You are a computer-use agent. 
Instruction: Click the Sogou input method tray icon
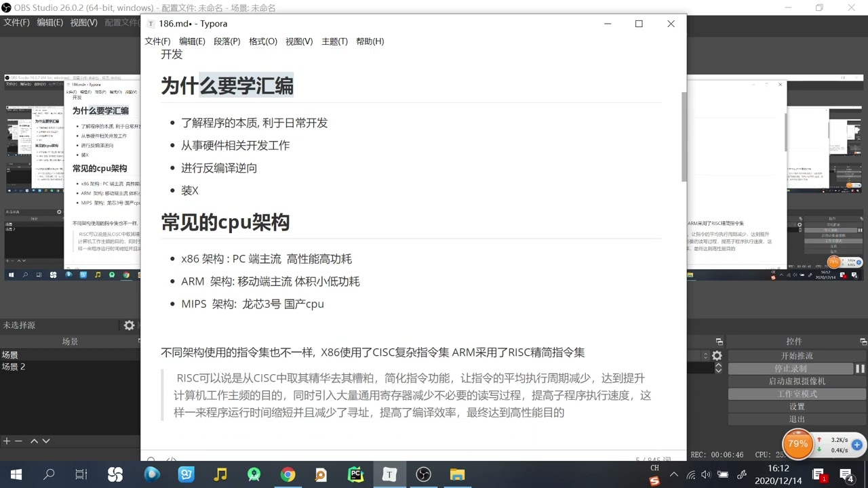(x=654, y=481)
